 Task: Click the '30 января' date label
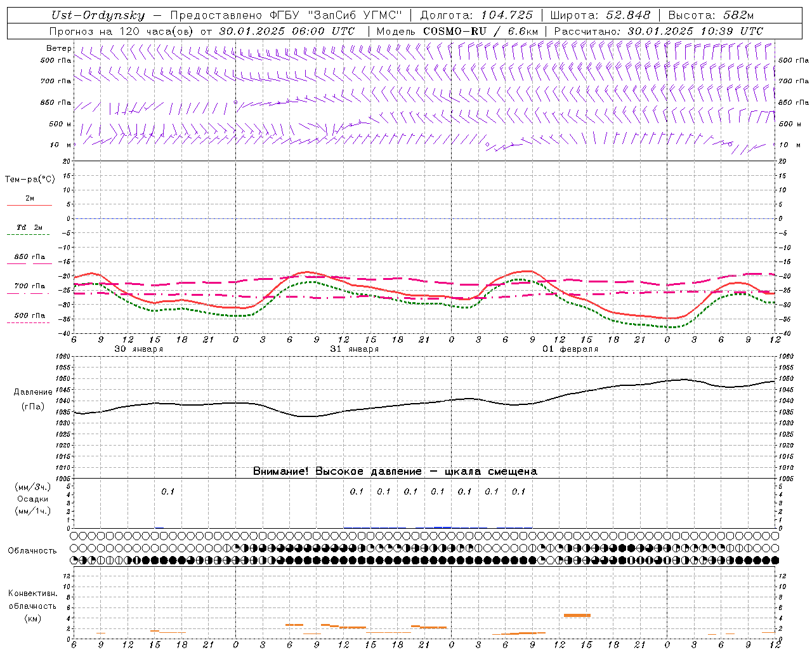138,349
